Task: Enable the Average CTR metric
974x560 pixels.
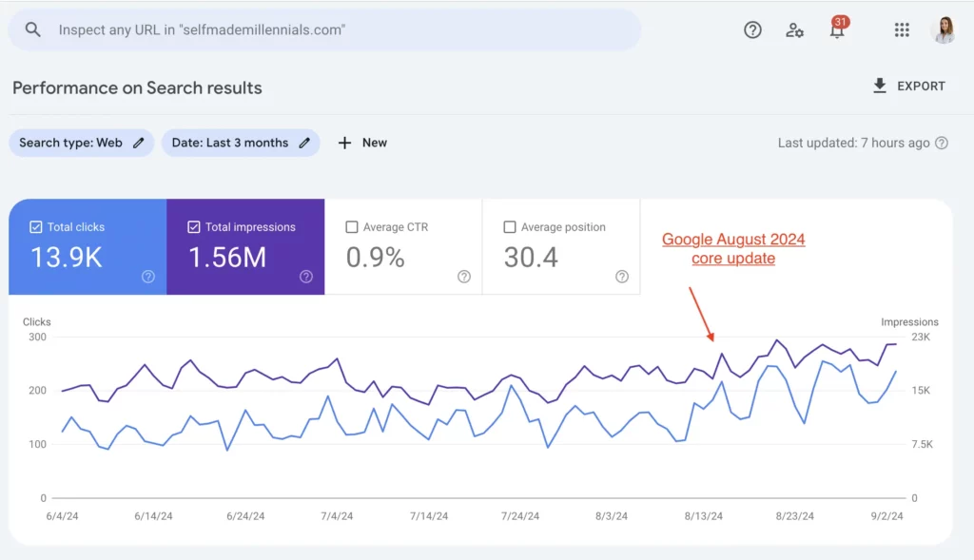Action: click(353, 227)
